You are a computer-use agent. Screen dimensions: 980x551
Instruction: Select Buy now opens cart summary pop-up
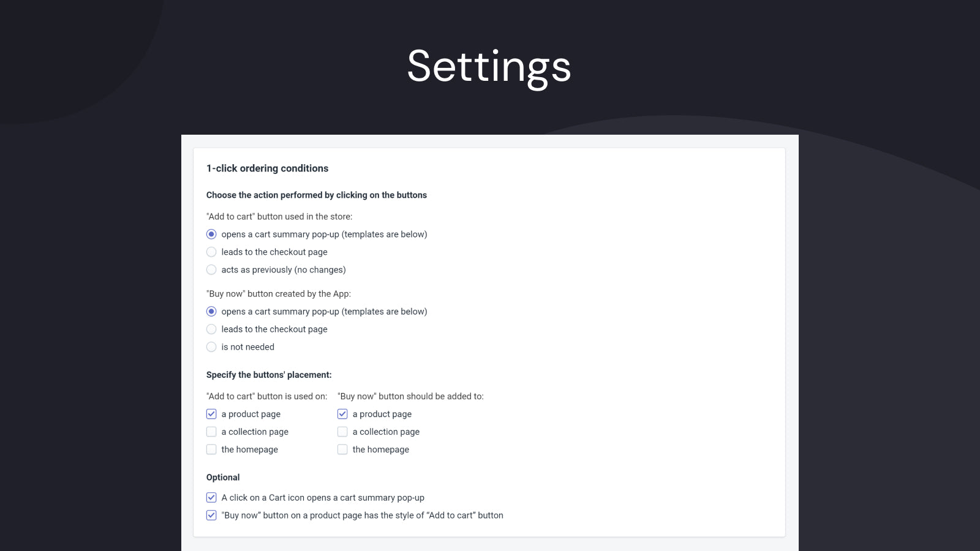[211, 311]
